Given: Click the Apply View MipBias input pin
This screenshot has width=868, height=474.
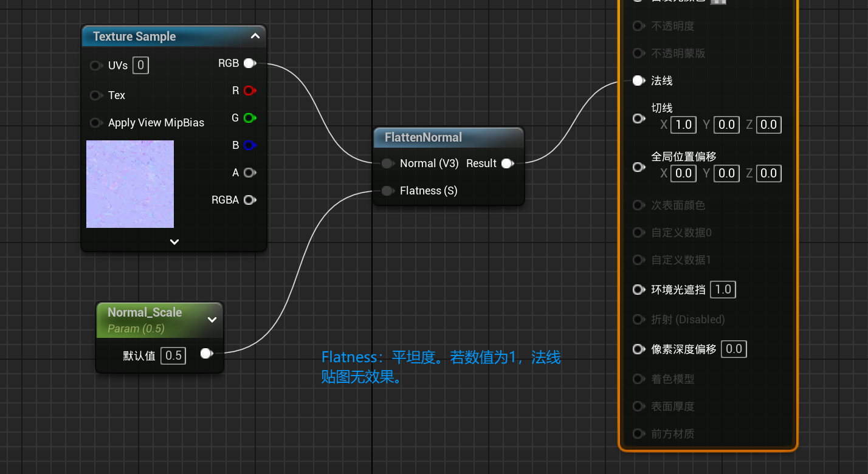Looking at the screenshot, I should tap(96, 123).
